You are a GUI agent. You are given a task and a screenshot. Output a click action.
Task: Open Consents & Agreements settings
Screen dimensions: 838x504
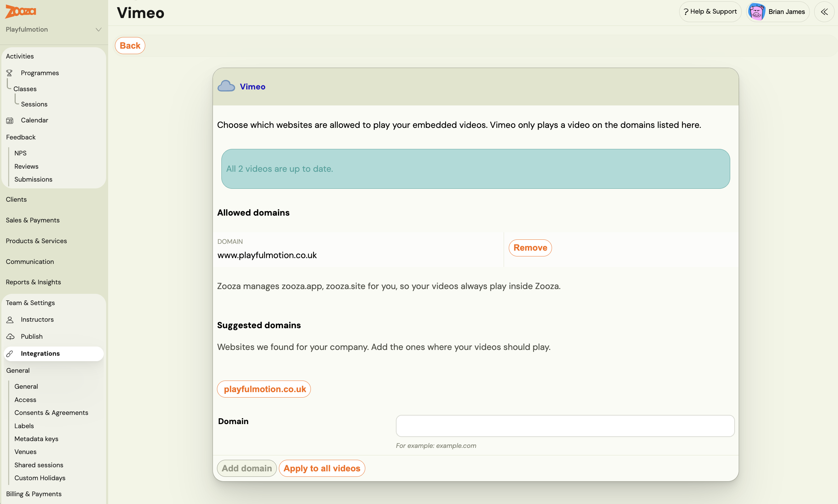click(51, 413)
